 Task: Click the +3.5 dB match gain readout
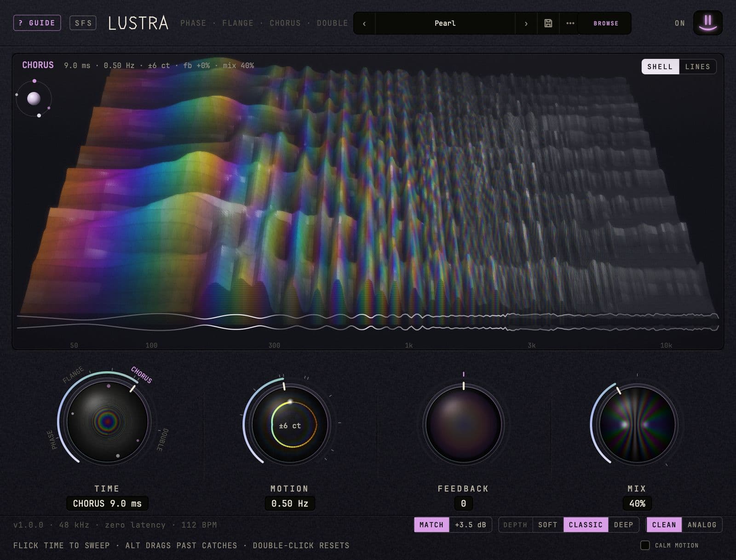[470, 525]
